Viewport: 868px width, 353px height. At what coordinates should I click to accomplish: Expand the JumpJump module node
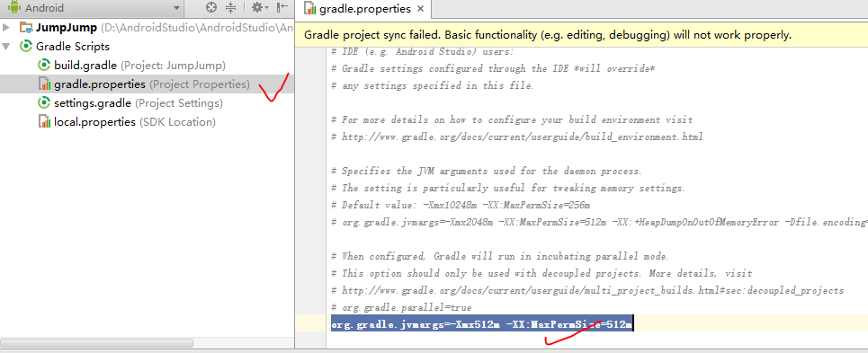tap(6, 28)
